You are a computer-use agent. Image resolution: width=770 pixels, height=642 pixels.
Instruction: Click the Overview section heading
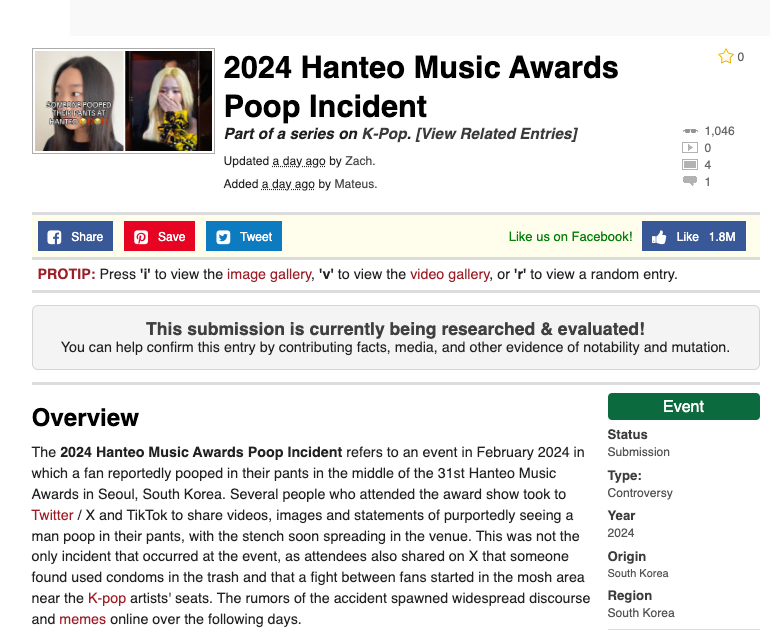[85, 418]
